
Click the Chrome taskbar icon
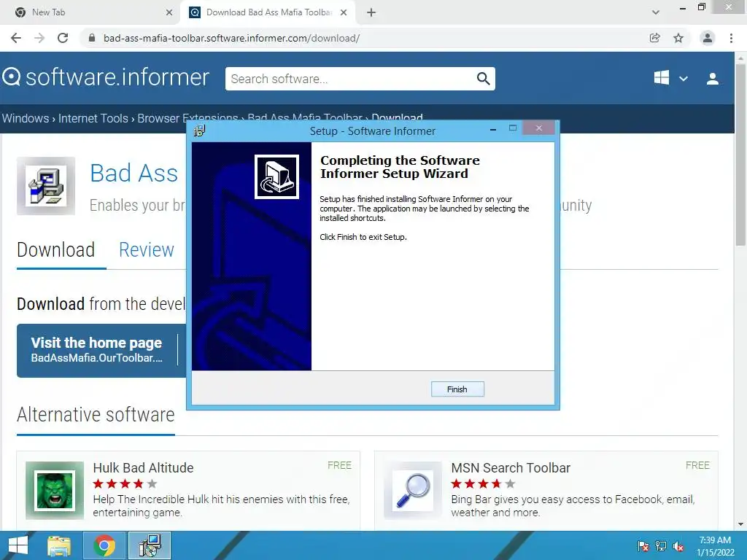[x=104, y=545]
